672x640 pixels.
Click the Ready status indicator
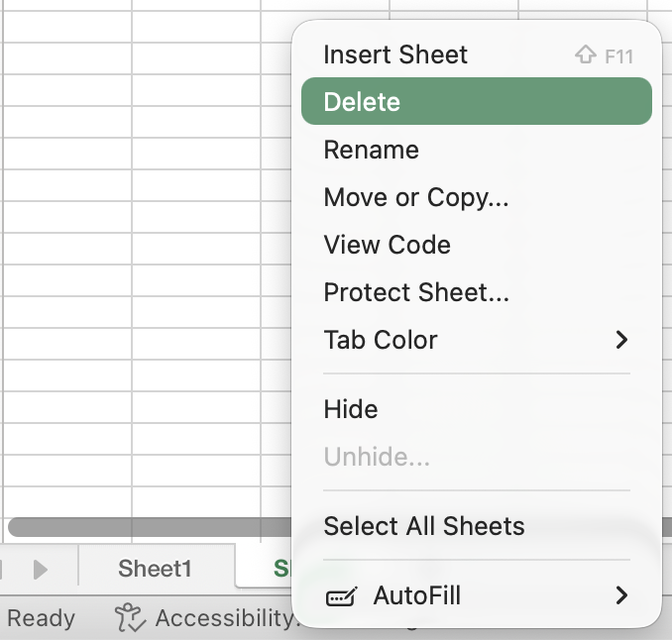[41, 619]
